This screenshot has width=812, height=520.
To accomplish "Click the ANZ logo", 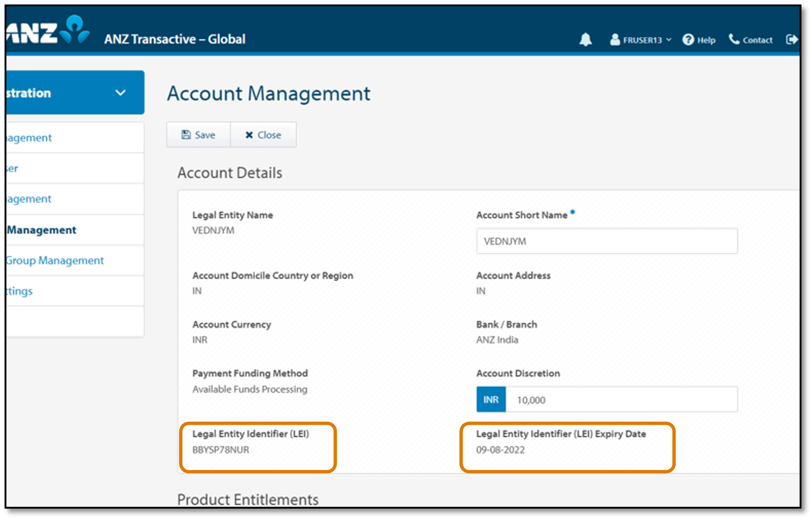I will click(48, 31).
